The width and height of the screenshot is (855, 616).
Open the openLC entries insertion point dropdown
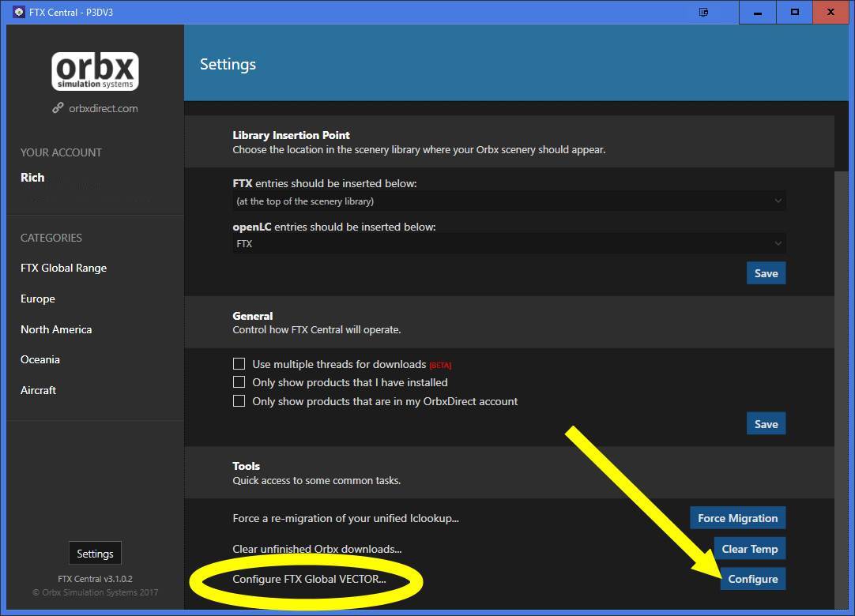click(x=510, y=244)
